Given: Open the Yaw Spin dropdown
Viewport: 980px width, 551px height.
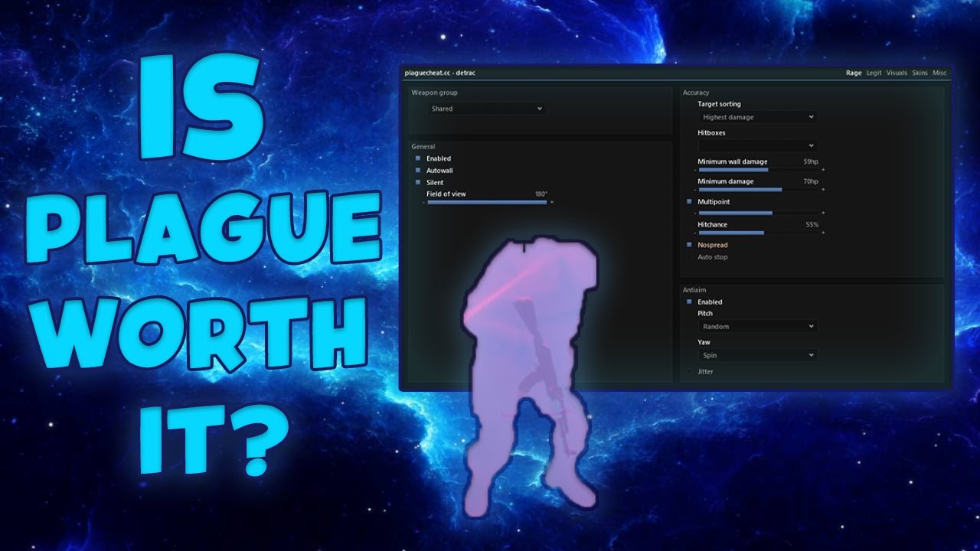Looking at the screenshot, I should 757,355.
